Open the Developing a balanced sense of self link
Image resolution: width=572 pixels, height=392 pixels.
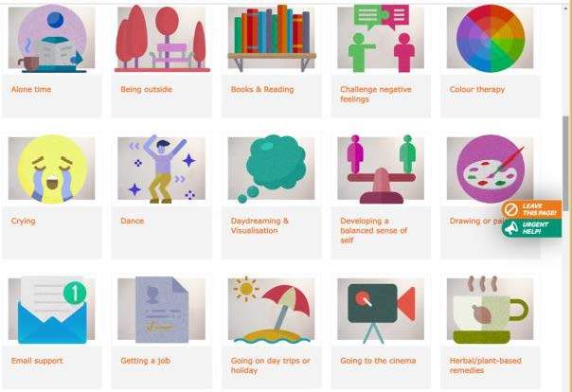click(373, 230)
